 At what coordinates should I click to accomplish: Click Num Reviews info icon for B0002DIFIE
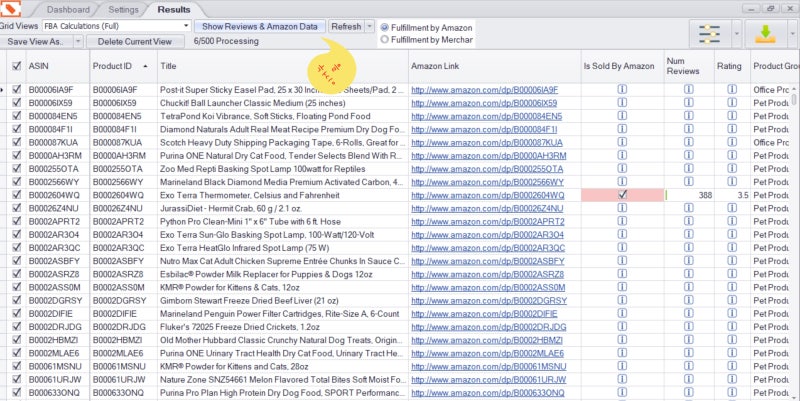click(688, 313)
